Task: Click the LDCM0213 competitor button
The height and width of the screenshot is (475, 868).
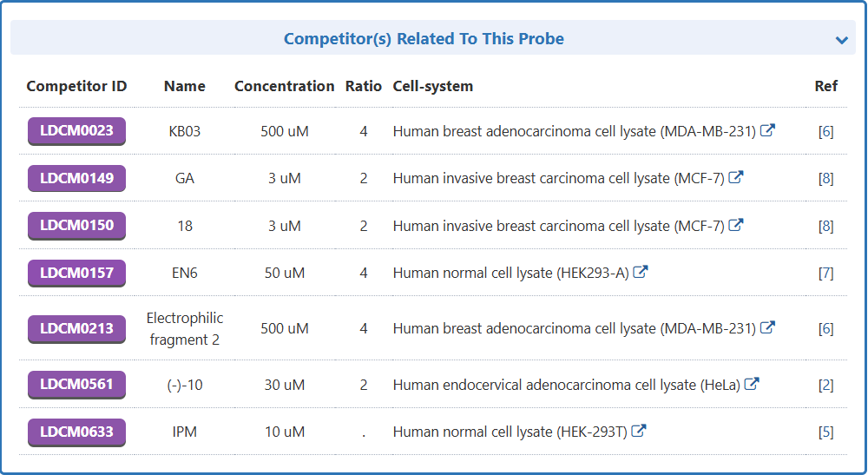Action: coord(76,328)
